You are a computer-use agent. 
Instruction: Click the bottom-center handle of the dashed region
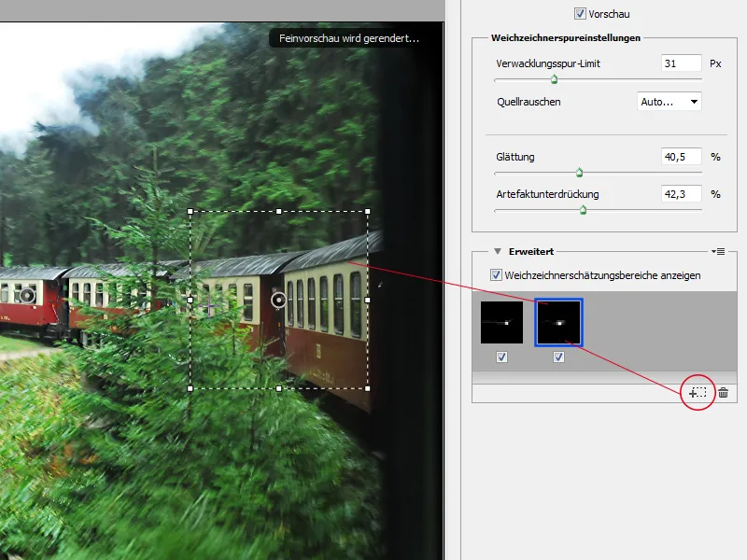coord(278,388)
